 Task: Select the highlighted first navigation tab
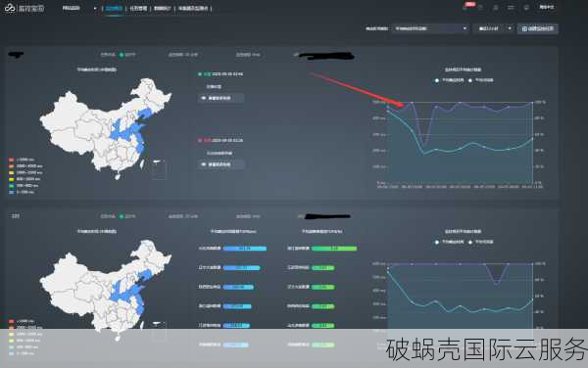pyautogui.click(x=114, y=8)
